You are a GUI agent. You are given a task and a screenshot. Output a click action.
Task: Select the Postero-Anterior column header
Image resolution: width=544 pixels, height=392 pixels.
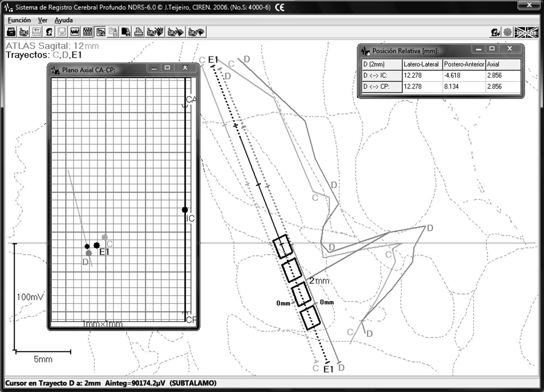(x=463, y=64)
